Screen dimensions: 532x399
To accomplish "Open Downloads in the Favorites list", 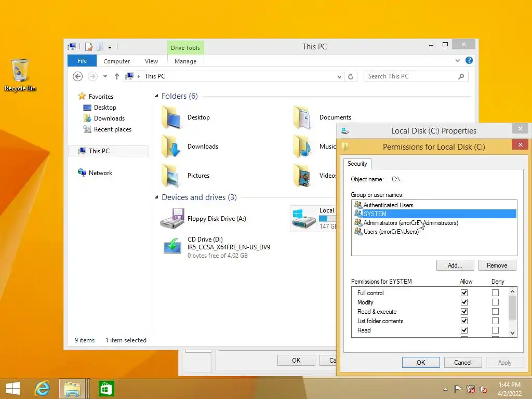I will [109, 118].
